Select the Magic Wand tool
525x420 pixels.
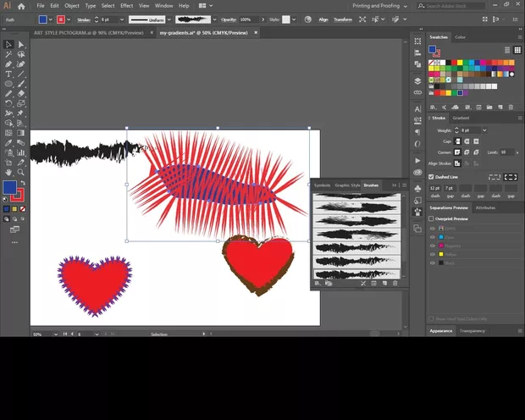click(8, 54)
